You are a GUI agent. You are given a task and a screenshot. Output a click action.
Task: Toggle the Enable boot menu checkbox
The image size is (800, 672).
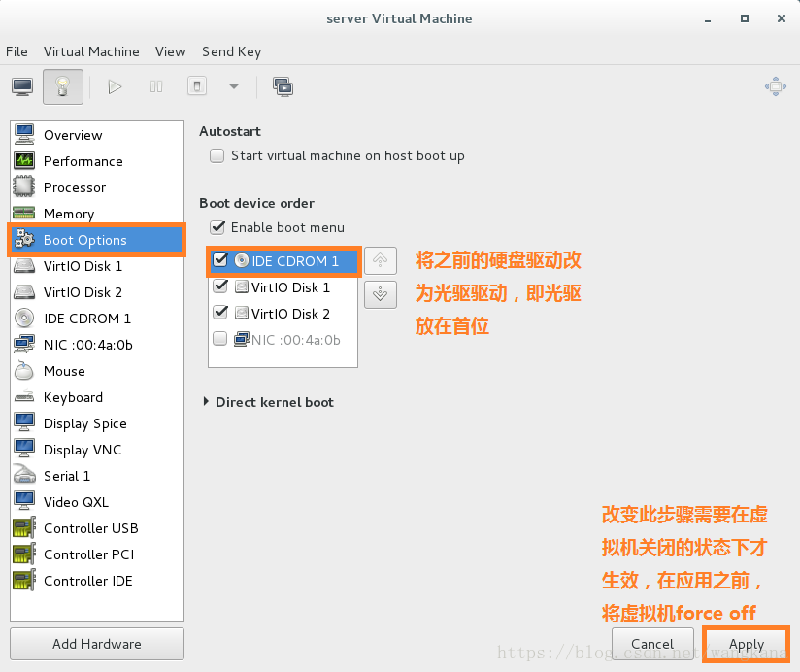click(217, 227)
